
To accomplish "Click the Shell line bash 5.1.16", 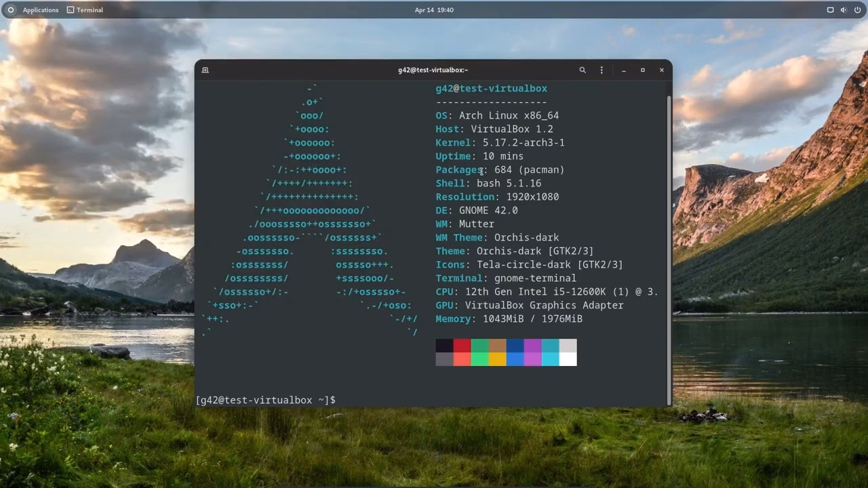I will [x=488, y=183].
